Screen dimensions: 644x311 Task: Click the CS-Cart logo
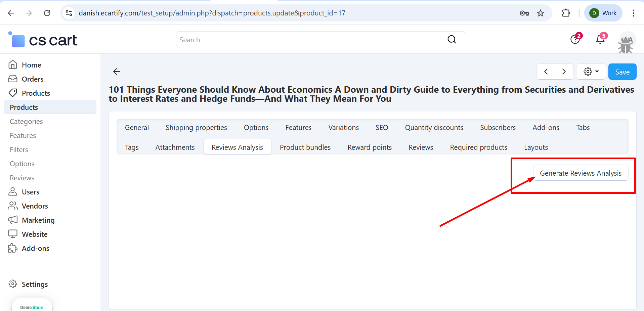tap(43, 40)
